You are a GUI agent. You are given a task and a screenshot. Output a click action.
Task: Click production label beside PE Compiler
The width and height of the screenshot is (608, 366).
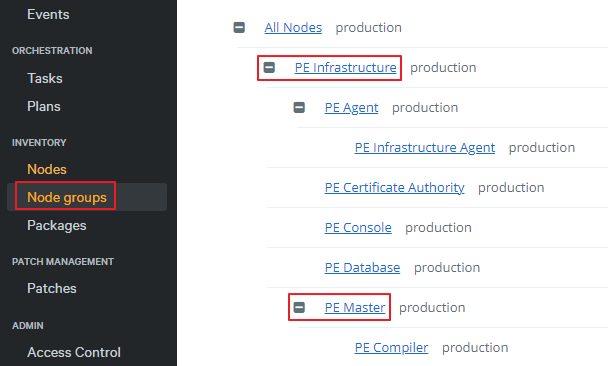click(475, 348)
